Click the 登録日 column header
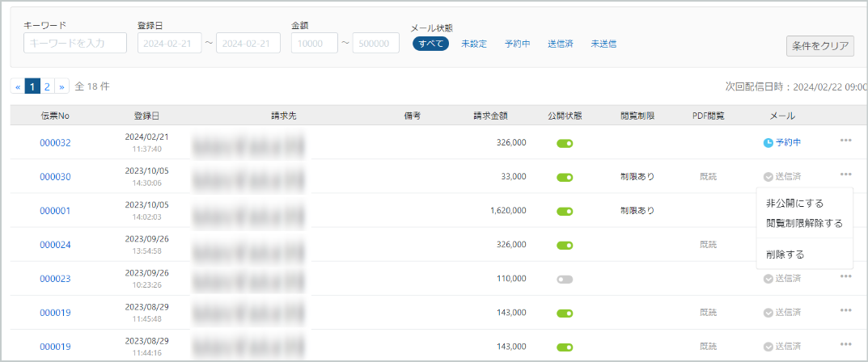868x362 pixels. click(146, 116)
